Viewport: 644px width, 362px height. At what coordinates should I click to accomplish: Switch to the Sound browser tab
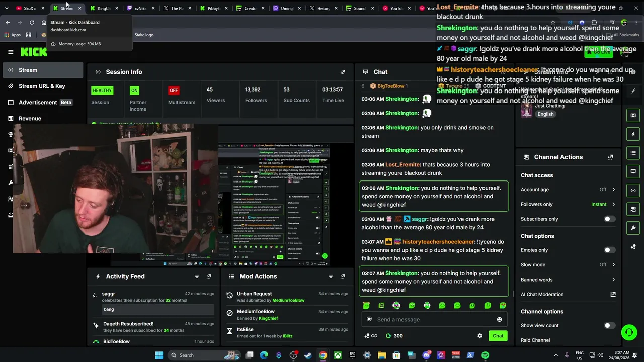pyautogui.click(x=360, y=8)
